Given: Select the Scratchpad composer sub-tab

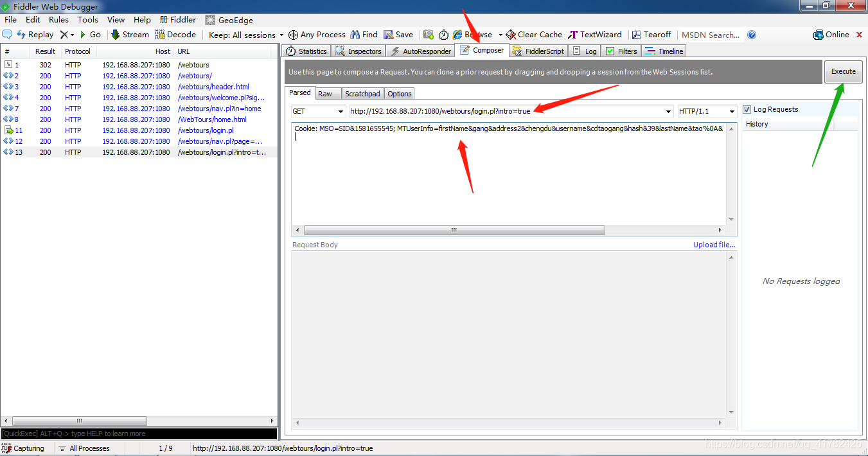Looking at the screenshot, I should [x=362, y=94].
